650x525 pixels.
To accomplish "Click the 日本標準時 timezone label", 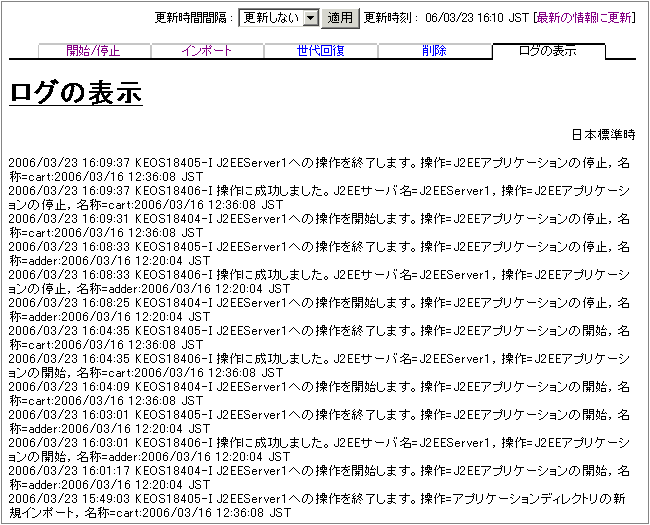I will coord(604,135).
